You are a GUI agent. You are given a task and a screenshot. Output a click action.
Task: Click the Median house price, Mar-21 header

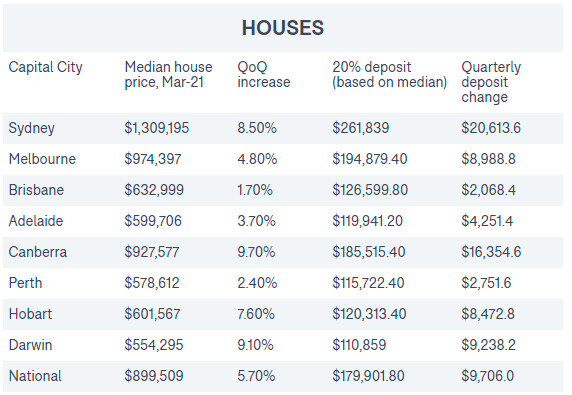click(168, 74)
